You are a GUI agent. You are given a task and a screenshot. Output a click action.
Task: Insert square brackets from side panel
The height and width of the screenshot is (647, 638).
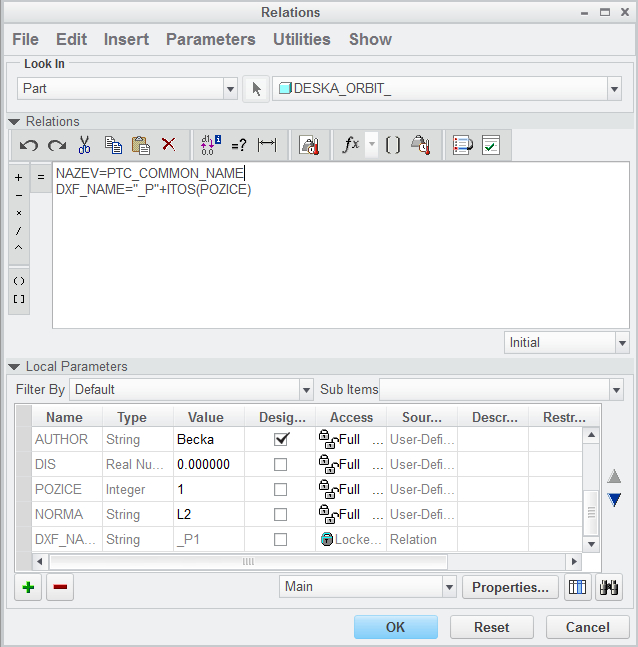click(19, 299)
